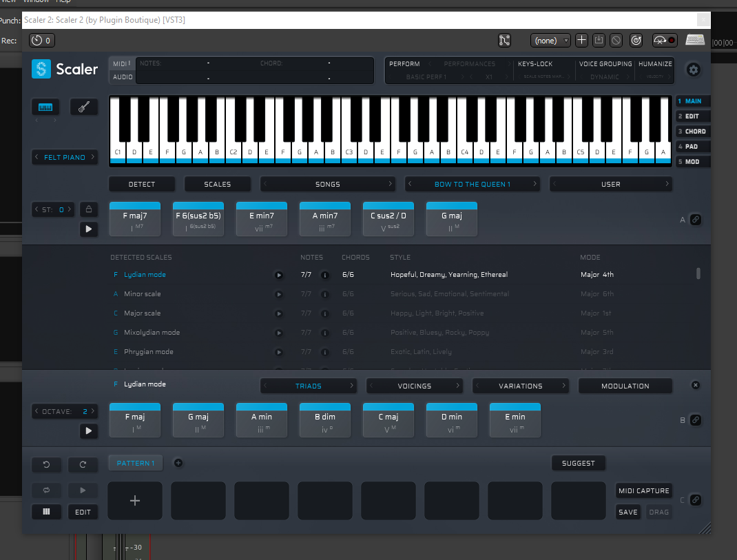
Task: Show info for the F Lydian mode notes
Action: [x=324, y=275]
